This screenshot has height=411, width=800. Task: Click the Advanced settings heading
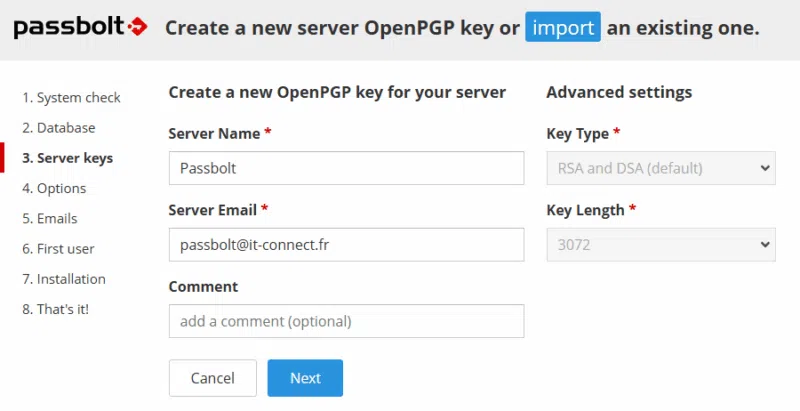pos(619,92)
